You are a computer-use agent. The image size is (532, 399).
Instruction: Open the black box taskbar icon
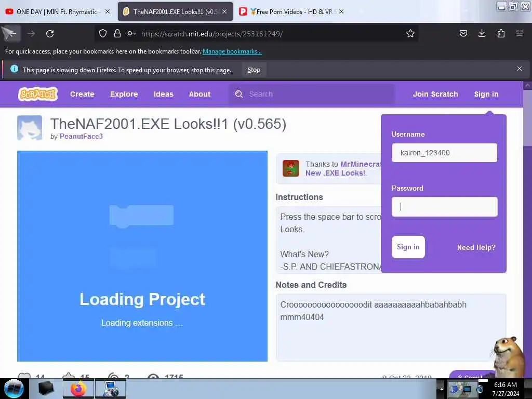(46, 389)
